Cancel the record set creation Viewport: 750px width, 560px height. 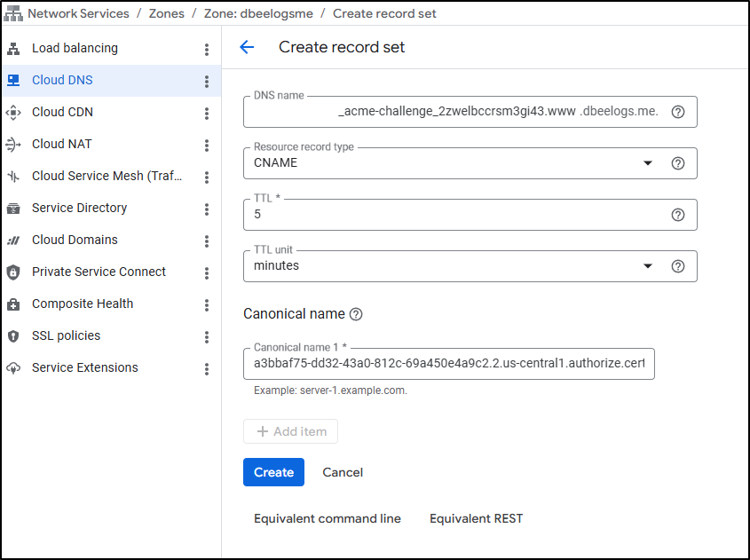coord(343,472)
